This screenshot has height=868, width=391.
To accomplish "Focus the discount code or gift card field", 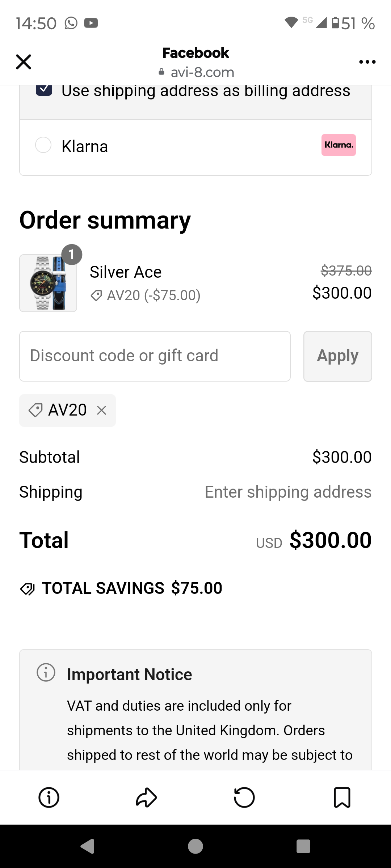I will [155, 356].
